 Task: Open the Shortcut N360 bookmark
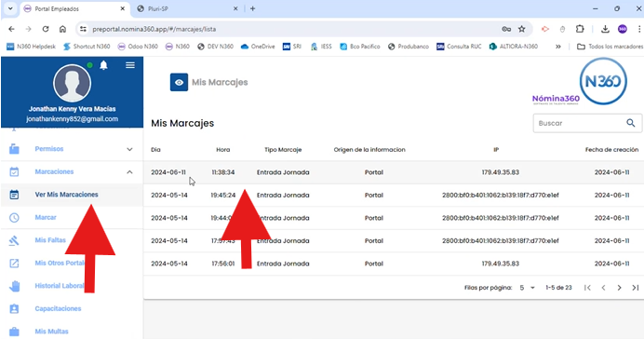(x=87, y=47)
